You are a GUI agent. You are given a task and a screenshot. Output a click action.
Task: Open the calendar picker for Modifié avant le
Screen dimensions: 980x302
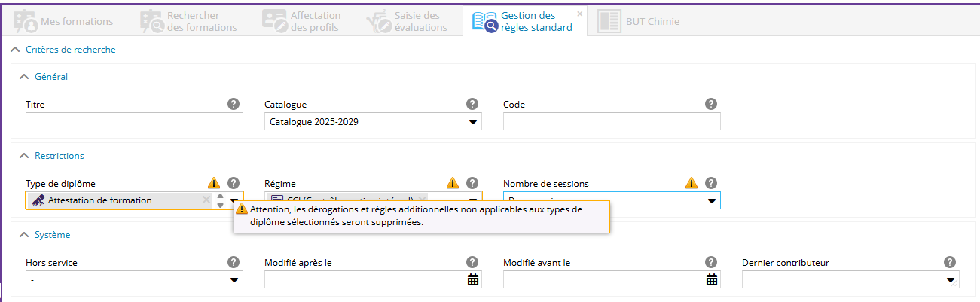pyautogui.click(x=712, y=279)
